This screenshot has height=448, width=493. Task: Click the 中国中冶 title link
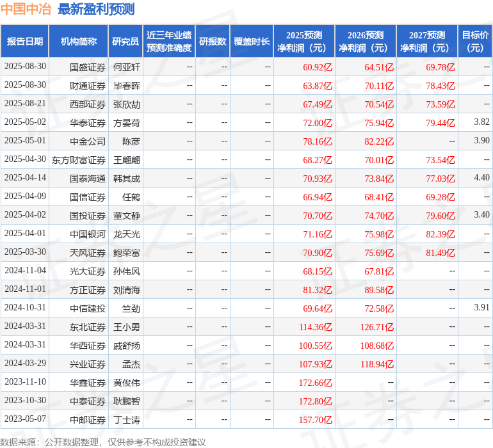click(x=26, y=10)
